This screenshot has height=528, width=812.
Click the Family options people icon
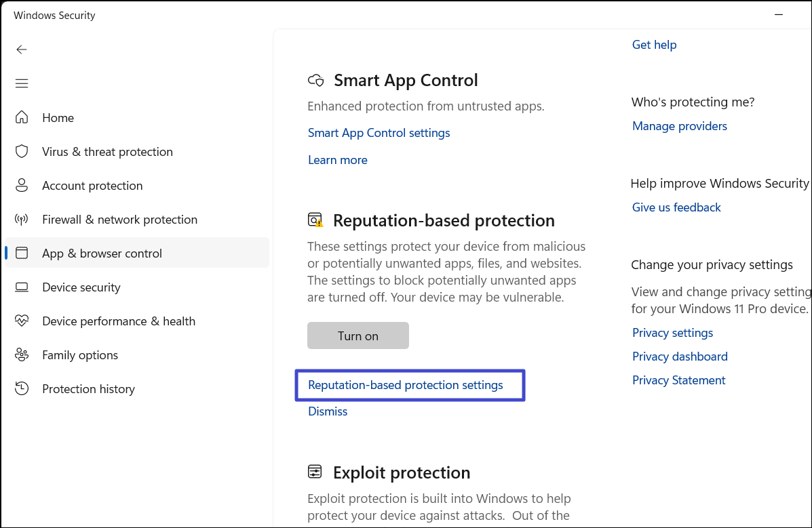point(22,354)
